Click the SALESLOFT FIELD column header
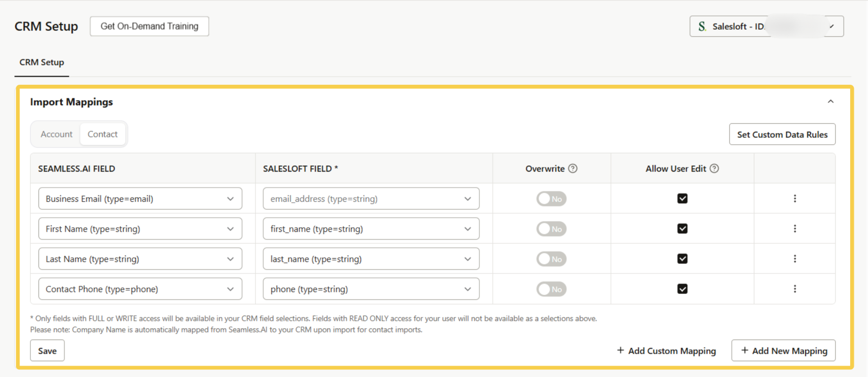 tap(300, 169)
